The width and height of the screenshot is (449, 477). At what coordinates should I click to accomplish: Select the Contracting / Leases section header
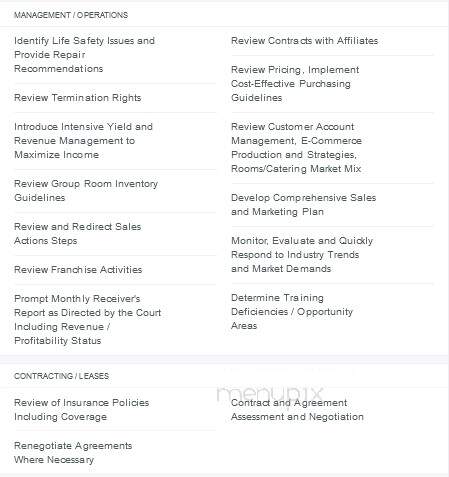(61, 376)
